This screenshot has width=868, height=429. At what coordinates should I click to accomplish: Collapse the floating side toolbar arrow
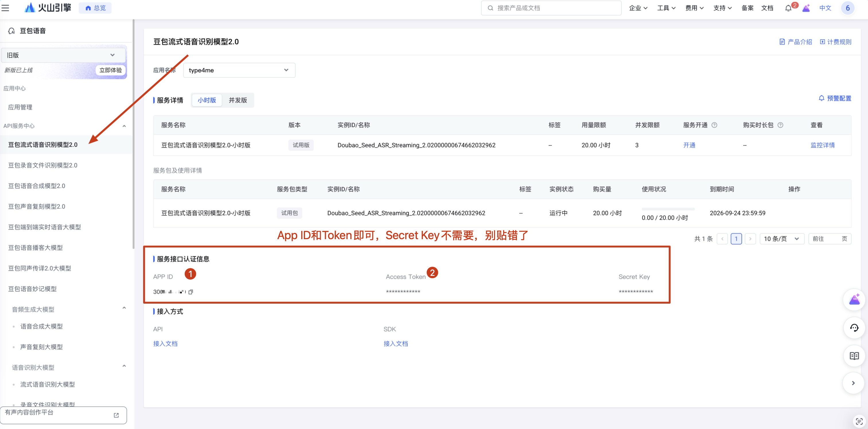coord(853,383)
